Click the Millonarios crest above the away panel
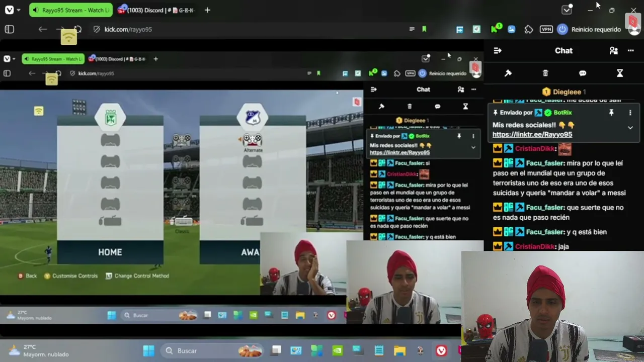Screen dimensions: 644x362 coord(252,118)
